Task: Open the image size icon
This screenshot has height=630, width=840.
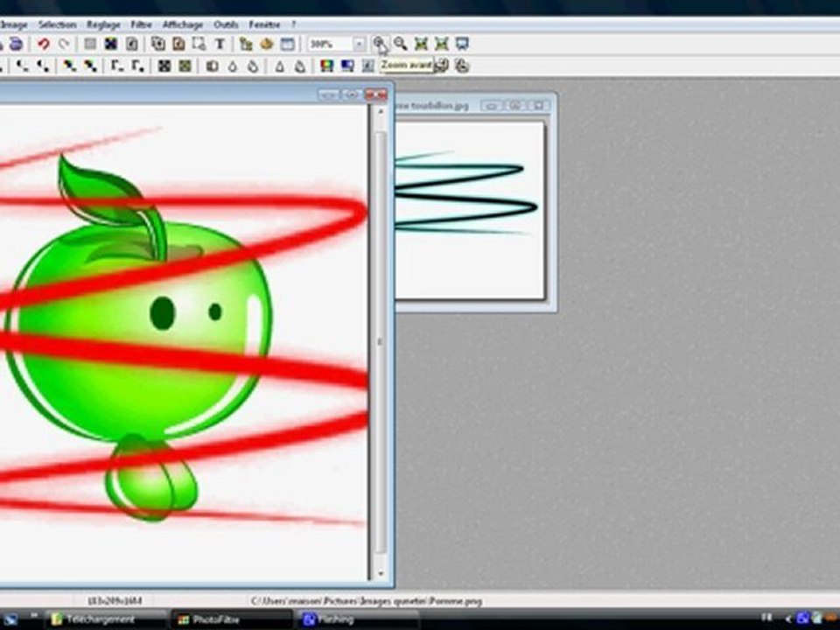Action: [x=158, y=44]
